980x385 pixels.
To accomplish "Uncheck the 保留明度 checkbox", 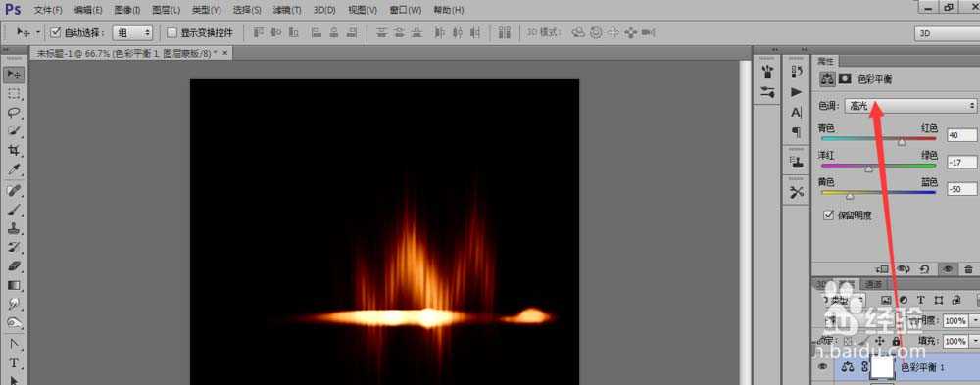I will pos(829,215).
